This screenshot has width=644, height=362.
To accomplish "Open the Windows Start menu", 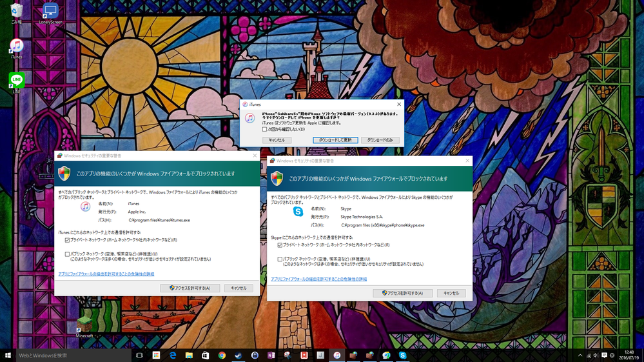I will 8,355.
